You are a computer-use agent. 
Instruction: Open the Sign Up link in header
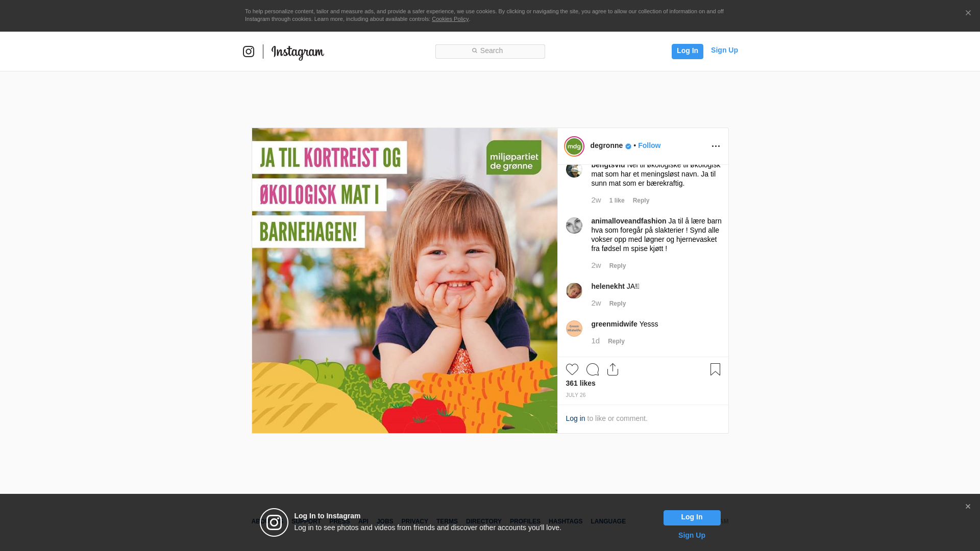[724, 50]
